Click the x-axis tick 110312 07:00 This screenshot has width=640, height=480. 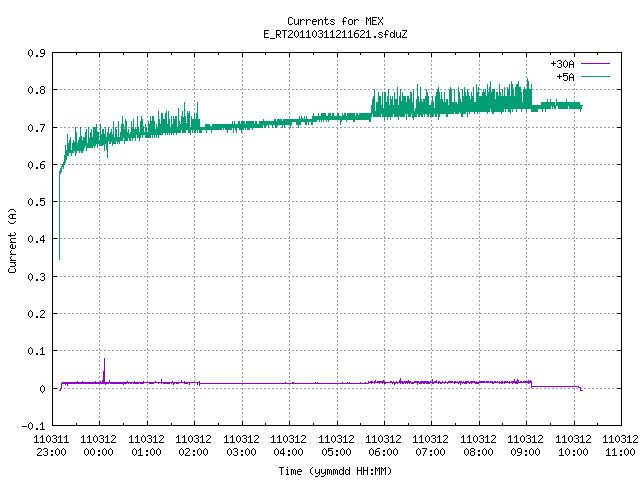click(x=431, y=446)
